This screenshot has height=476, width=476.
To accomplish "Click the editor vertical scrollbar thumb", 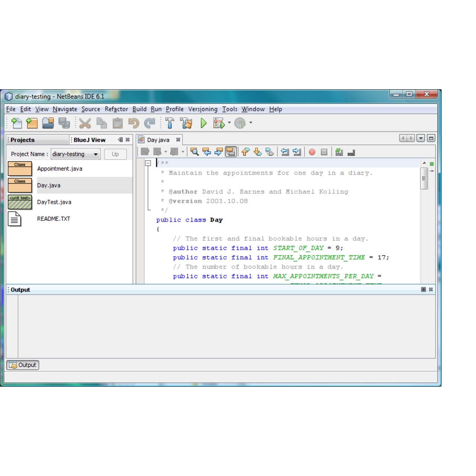I will click(424, 178).
